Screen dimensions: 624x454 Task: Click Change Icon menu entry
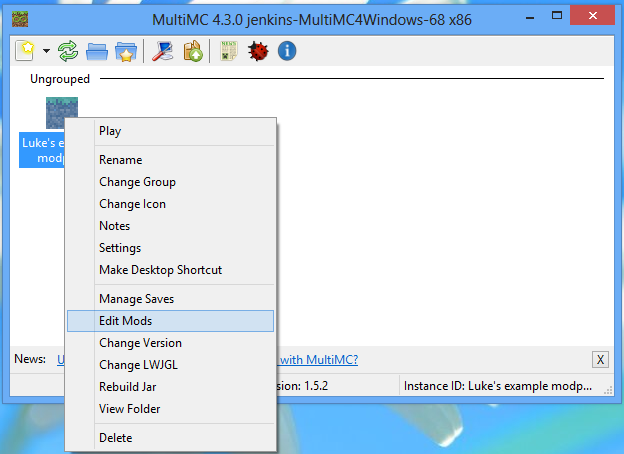click(132, 204)
